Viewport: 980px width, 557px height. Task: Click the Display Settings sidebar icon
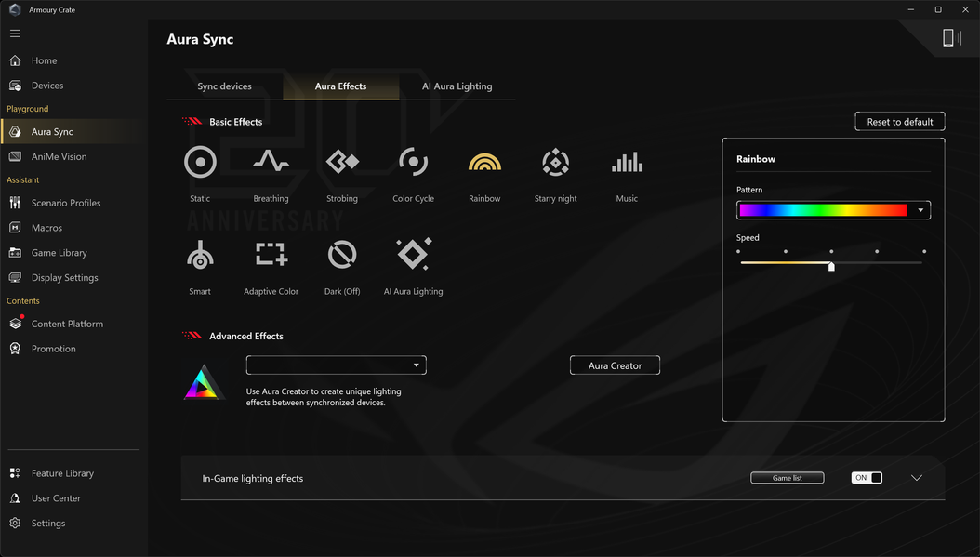tap(15, 277)
